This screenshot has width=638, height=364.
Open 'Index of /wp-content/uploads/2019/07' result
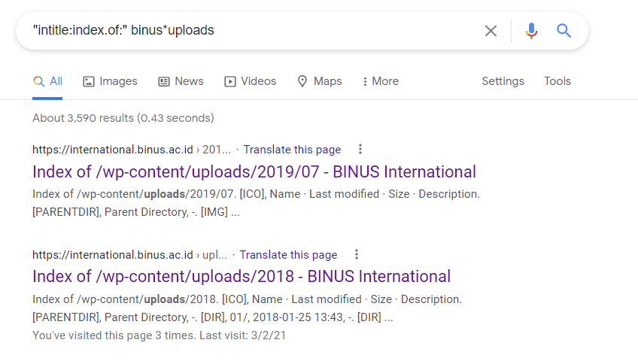pos(254,171)
